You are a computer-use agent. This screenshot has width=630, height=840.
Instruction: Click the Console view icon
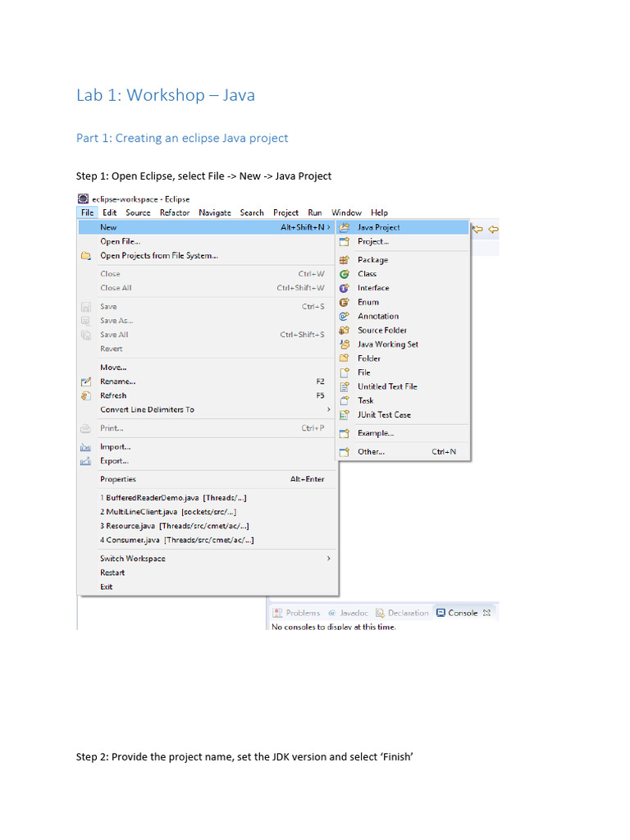[x=441, y=612]
